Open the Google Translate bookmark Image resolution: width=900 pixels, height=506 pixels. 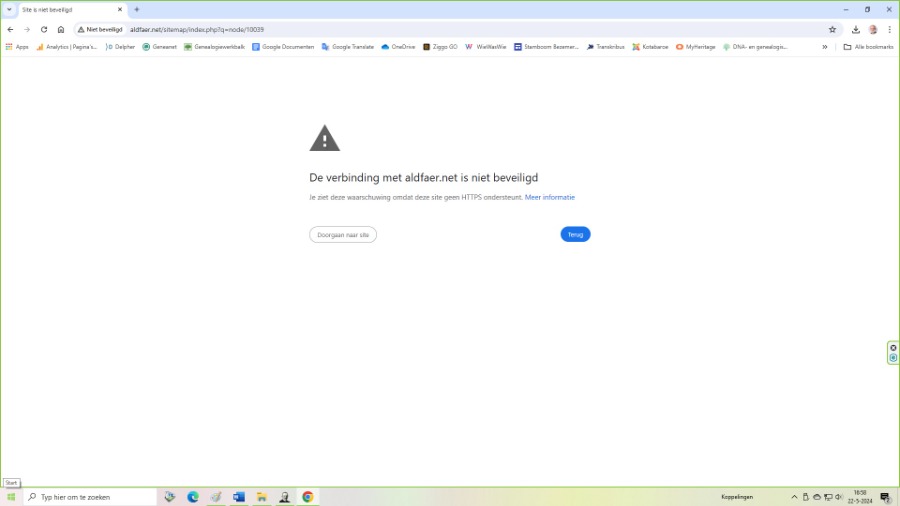tap(348, 46)
